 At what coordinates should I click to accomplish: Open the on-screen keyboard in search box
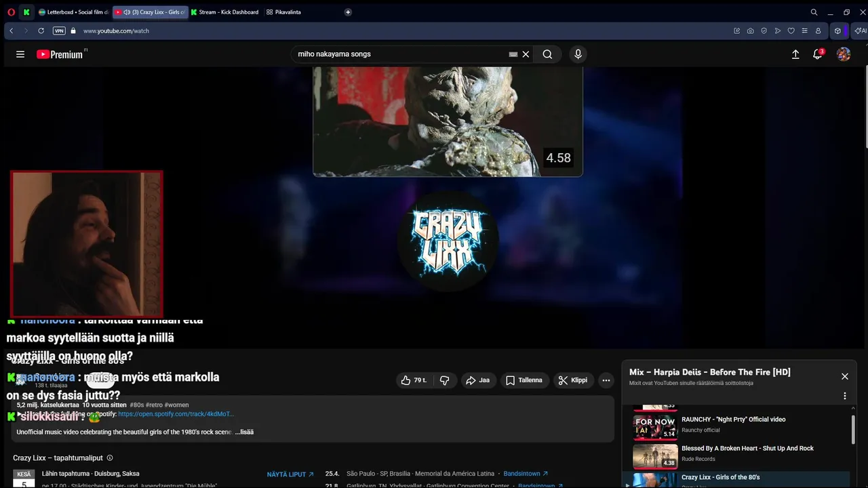tap(513, 54)
